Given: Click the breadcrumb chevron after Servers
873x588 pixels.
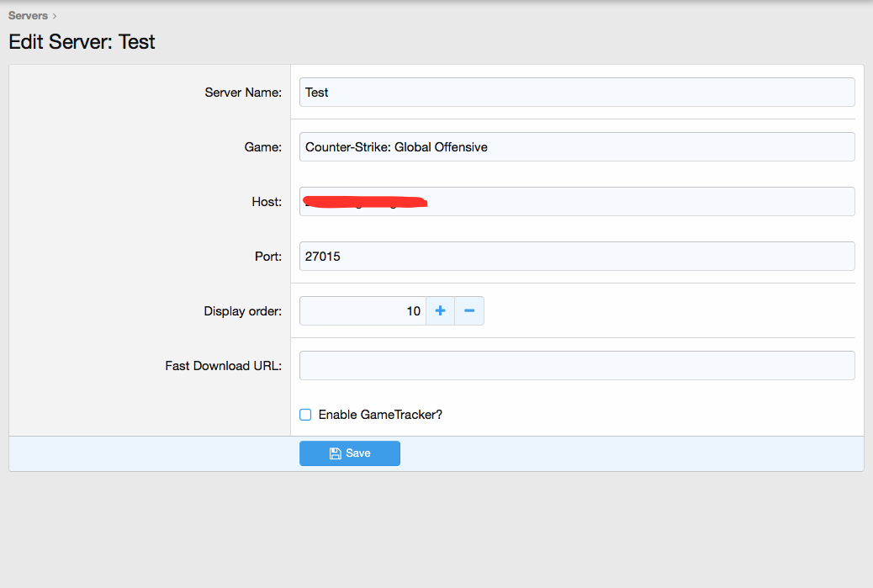Looking at the screenshot, I should [x=55, y=16].
